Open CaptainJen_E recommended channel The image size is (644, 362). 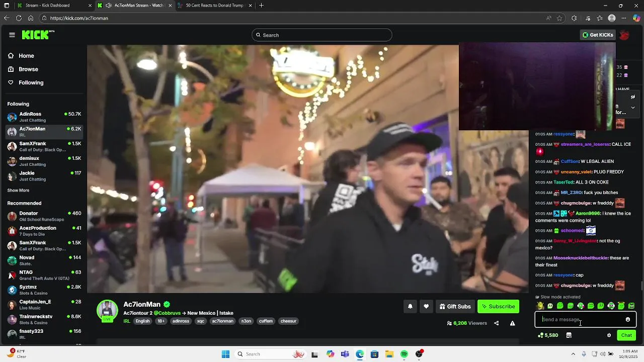point(44,304)
